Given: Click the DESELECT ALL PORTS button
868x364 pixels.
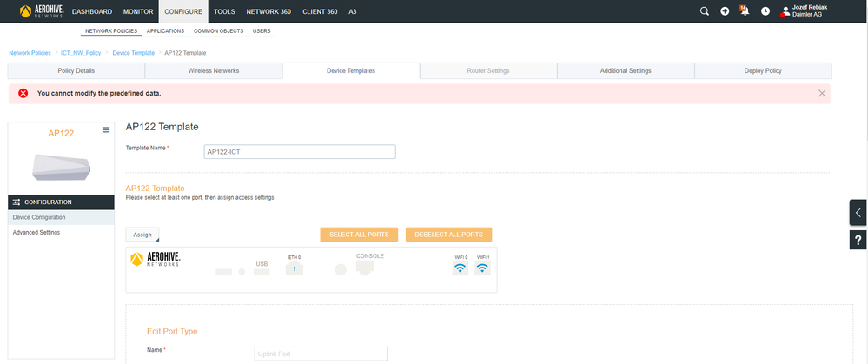Looking at the screenshot, I should 448,235.
